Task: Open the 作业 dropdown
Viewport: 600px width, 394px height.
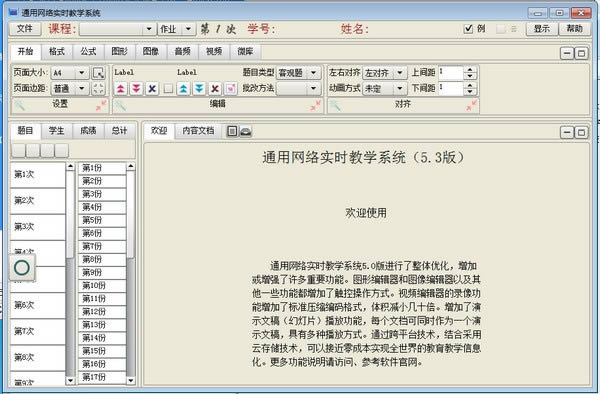Action: [188, 29]
